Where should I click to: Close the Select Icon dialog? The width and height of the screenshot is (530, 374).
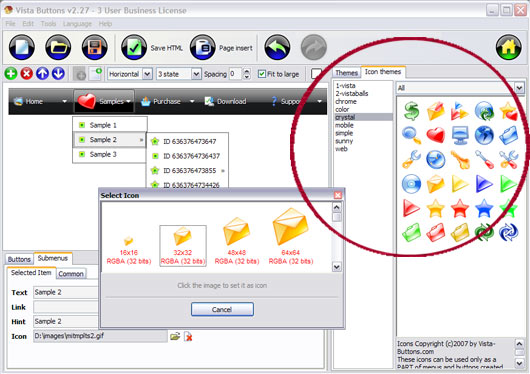[x=338, y=195]
